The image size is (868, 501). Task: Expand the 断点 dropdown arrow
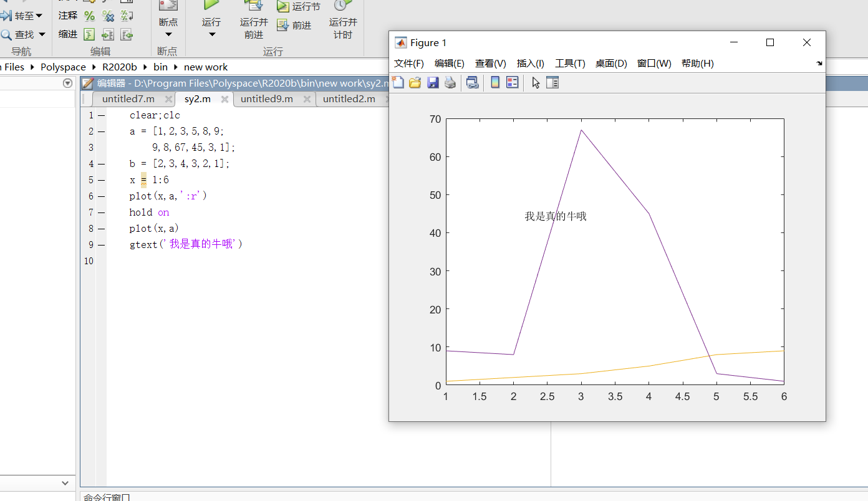click(168, 35)
